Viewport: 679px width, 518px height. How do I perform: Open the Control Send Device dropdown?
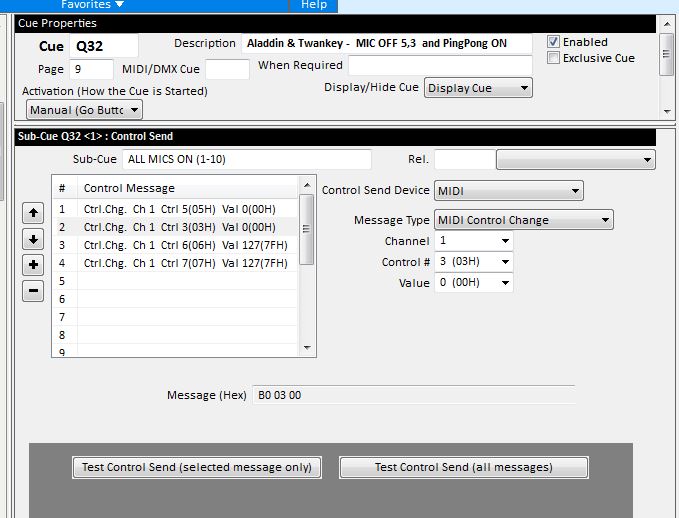[x=508, y=191]
